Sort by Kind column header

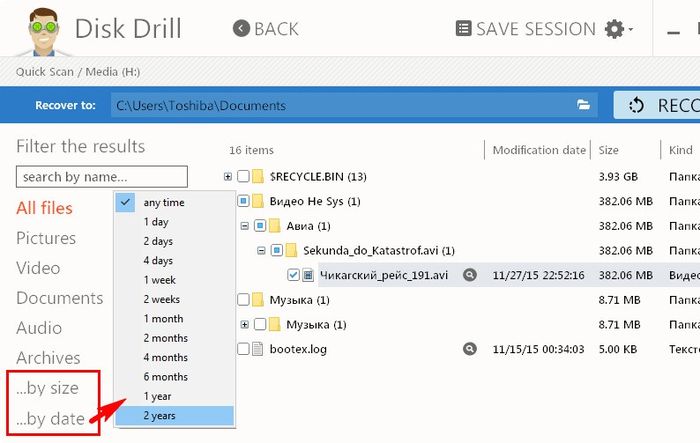point(680,150)
